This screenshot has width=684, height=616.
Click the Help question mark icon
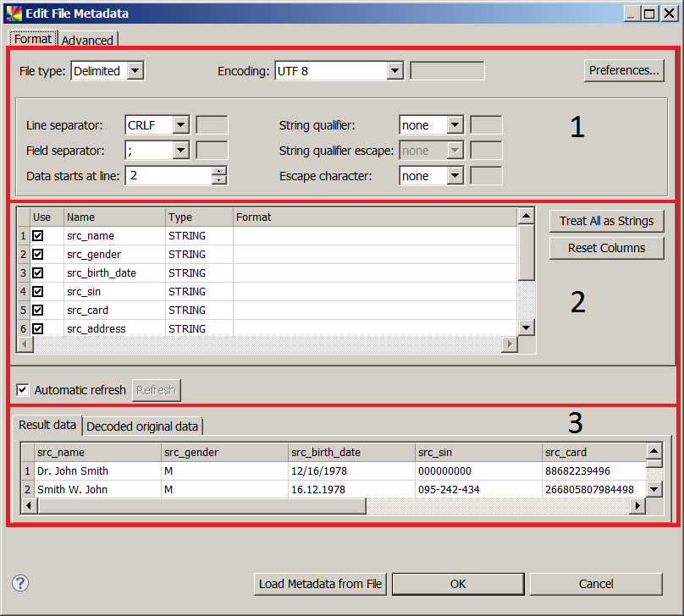19,583
